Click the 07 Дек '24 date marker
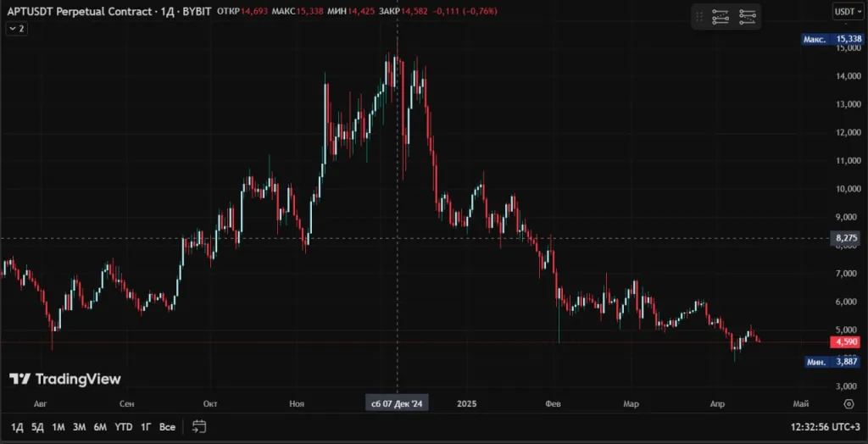This screenshot has width=868, height=444. tap(397, 404)
